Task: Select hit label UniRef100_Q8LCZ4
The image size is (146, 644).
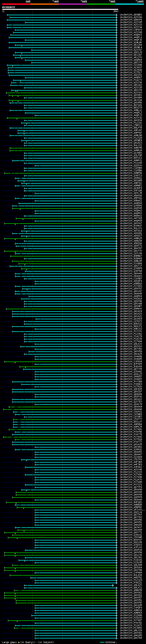Action: tap(131, 631)
